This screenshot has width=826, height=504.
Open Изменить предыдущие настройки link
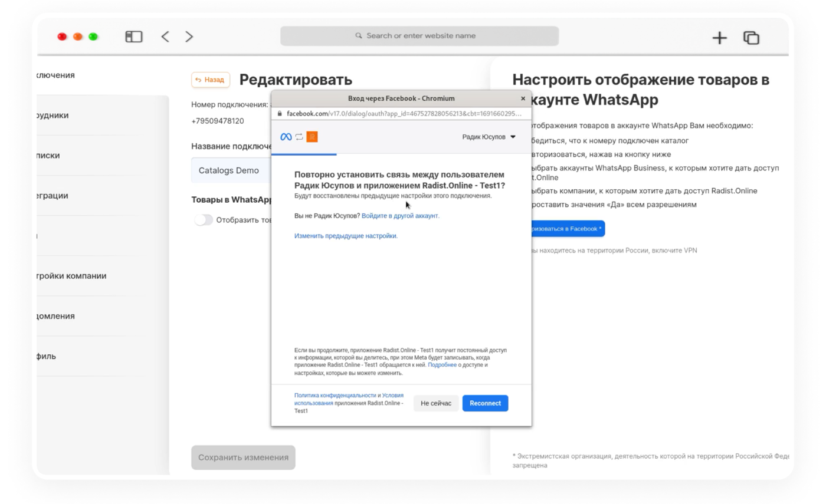[346, 236]
